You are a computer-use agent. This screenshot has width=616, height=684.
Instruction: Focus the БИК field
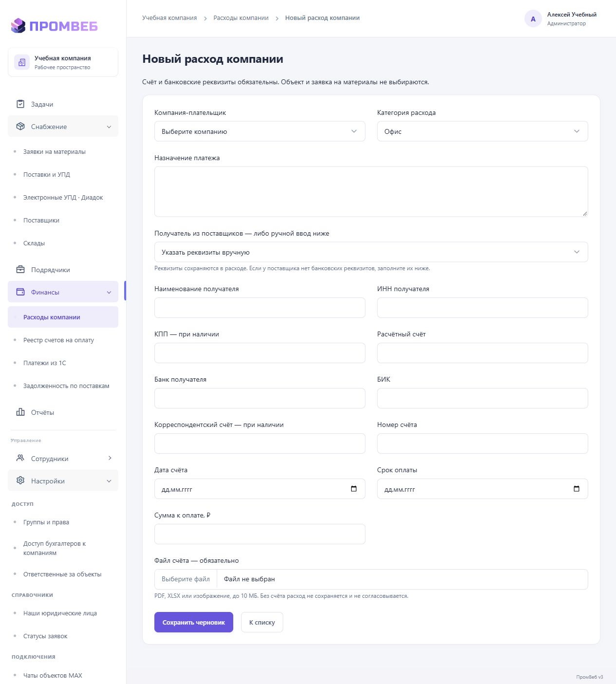click(x=483, y=398)
